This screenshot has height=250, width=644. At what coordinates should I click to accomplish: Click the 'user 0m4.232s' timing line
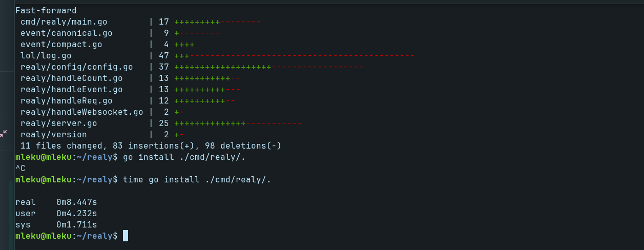pos(56,214)
